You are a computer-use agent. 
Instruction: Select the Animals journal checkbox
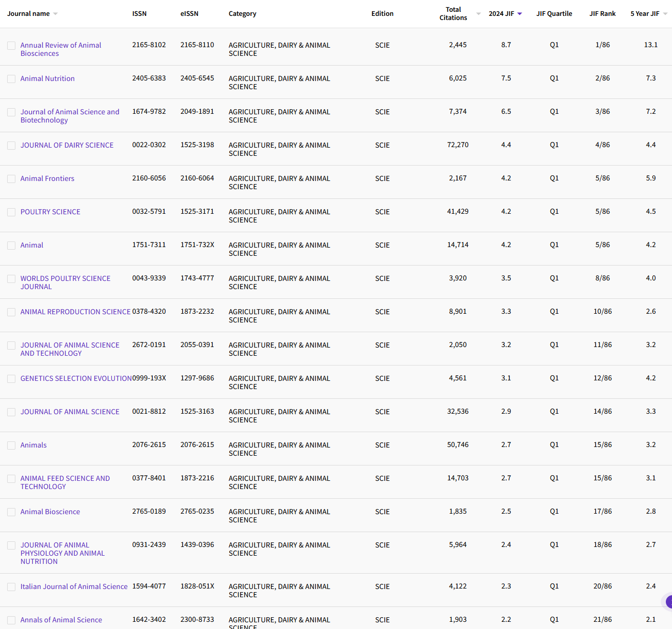[x=11, y=445]
